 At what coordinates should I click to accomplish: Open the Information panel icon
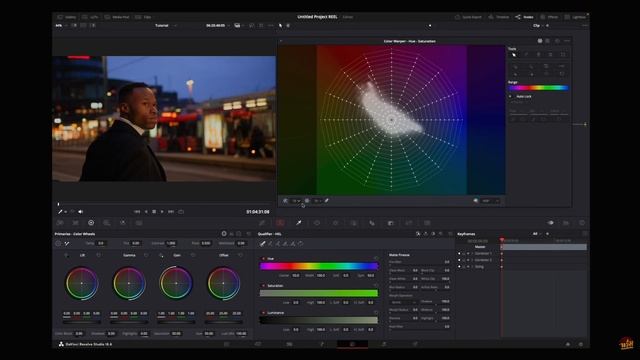(x=582, y=223)
